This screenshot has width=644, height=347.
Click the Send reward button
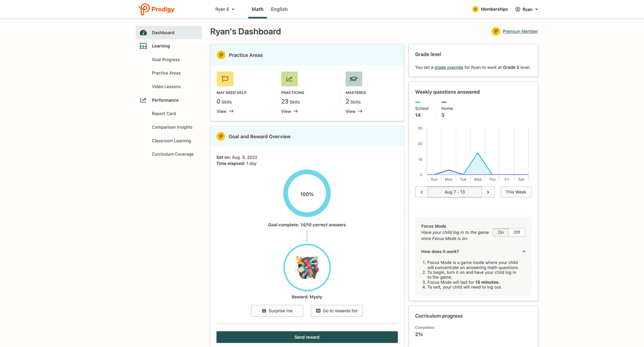coord(307,337)
